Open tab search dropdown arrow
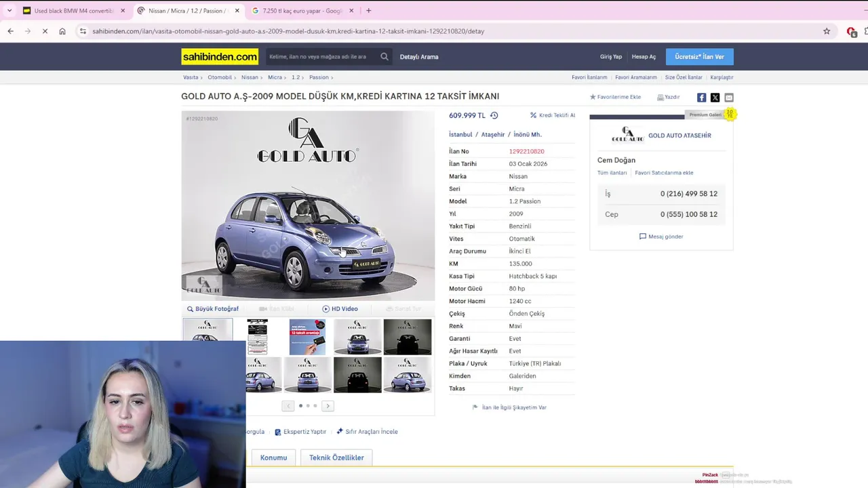This screenshot has width=868, height=488. [9, 11]
